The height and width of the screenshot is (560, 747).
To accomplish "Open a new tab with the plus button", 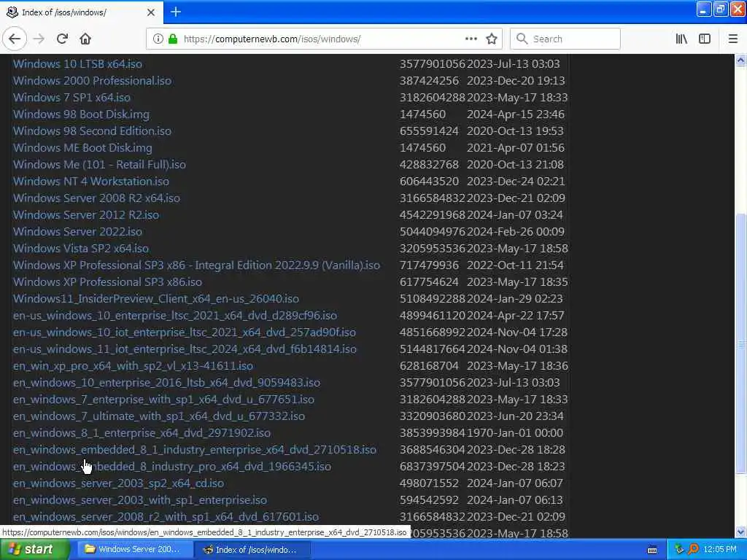I will click(176, 12).
